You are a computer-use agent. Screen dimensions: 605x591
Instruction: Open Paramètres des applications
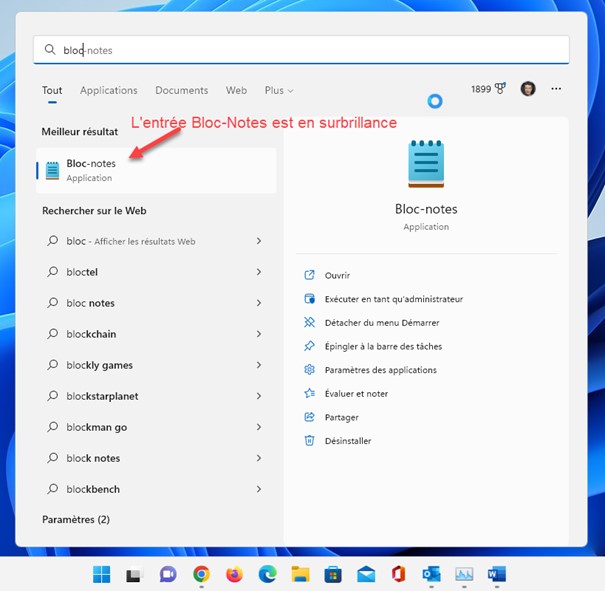(x=380, y=370)
